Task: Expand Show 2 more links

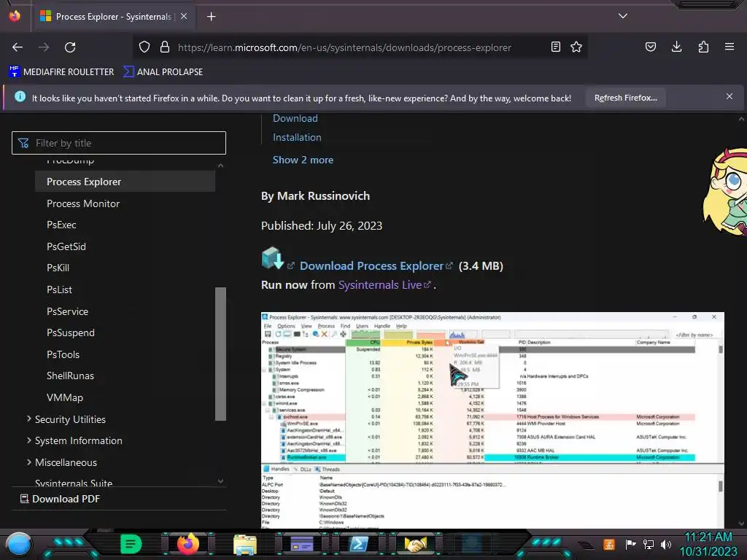Action: click(303, 160)
